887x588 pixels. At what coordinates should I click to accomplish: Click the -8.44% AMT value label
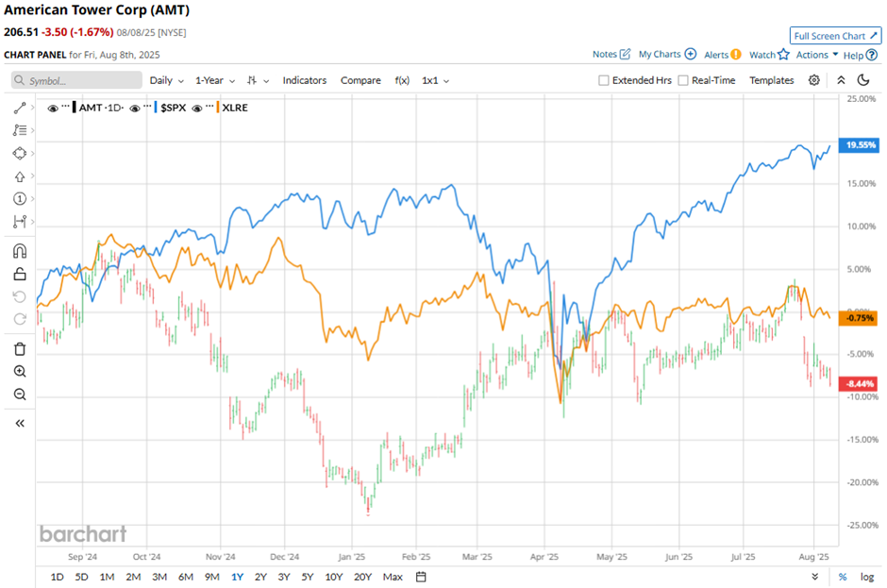[x=858, y=384]
